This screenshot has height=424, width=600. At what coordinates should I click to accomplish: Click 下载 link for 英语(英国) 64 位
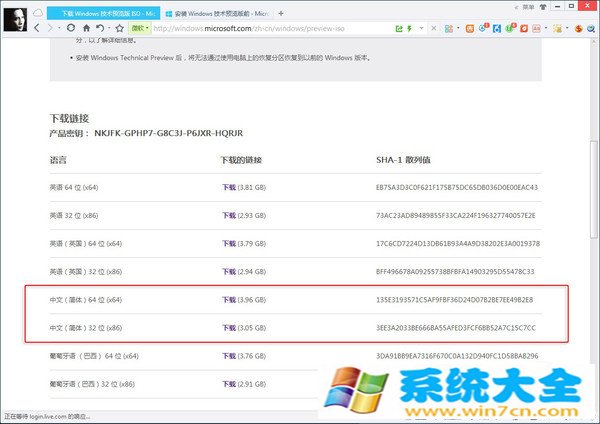(229, 244)
